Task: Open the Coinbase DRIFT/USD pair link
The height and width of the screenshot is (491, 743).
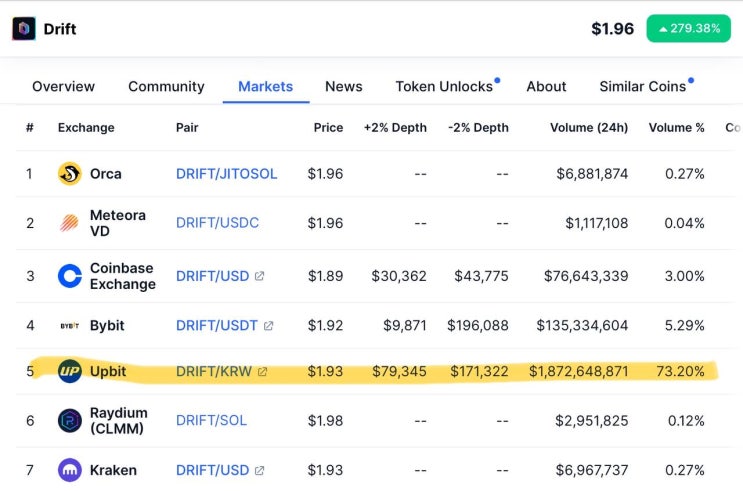Action: point(212,276)
